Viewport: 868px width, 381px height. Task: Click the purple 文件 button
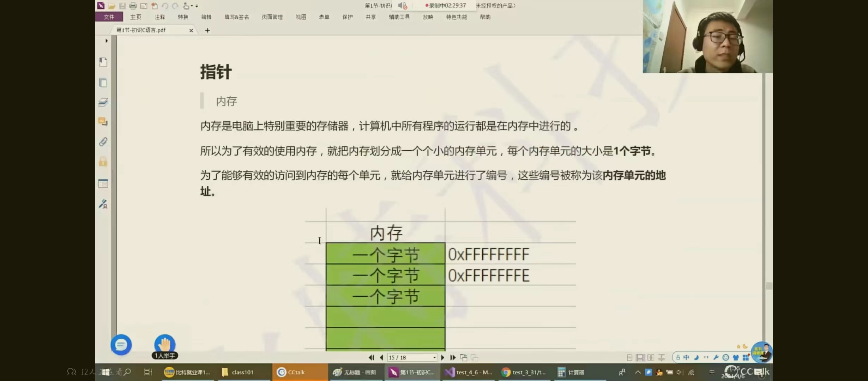pos(109,17)
